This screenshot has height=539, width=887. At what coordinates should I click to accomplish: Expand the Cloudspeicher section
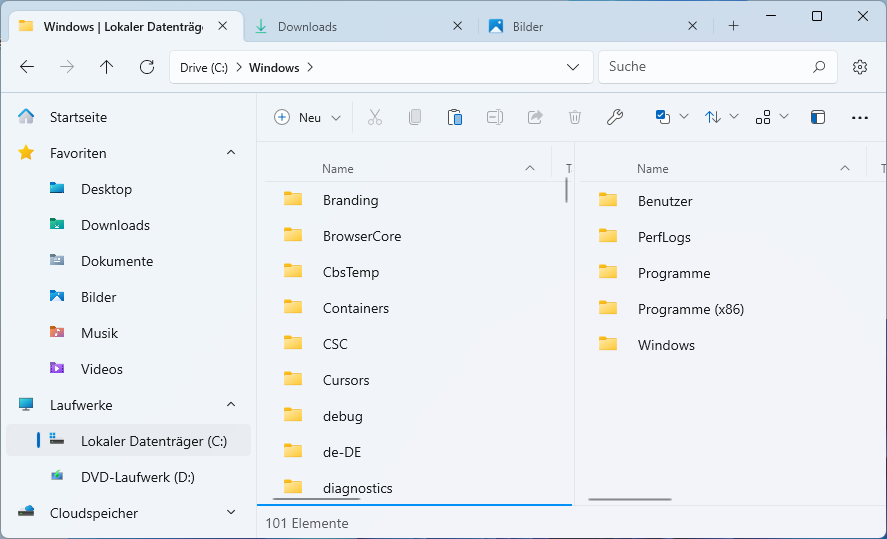coord(231,512)
